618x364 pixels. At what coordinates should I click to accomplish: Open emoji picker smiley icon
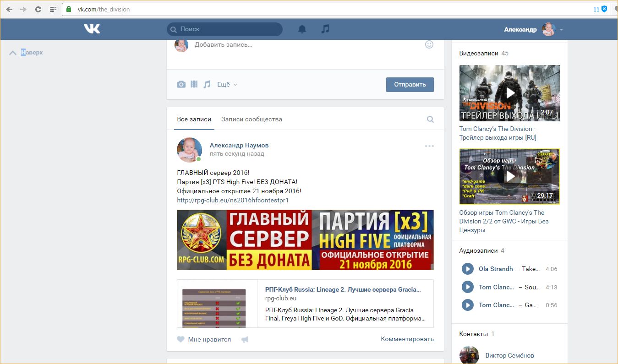(429, 44)
